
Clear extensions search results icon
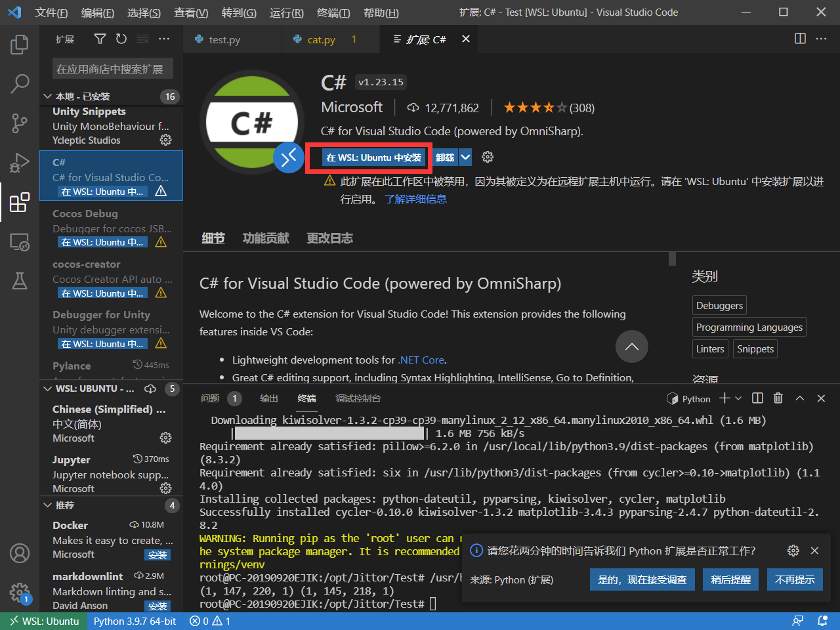142,39
